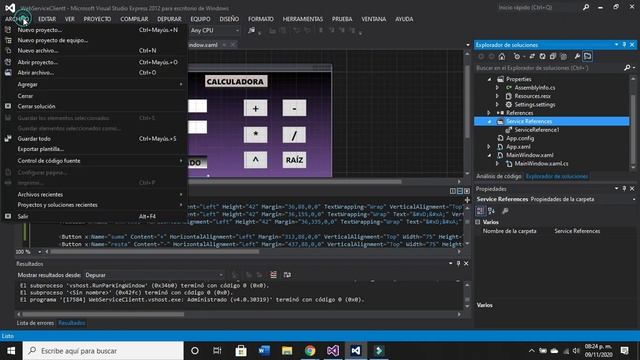Screen dimensions: 640x360
Task: Toggle auto-hide pin on Explorador de soluciones
Action: tap(624, 44)
